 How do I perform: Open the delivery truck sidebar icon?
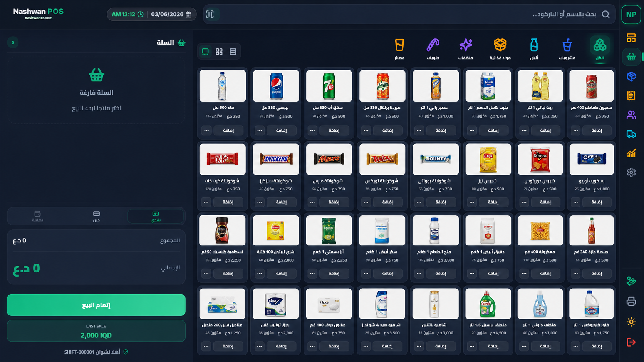631,134
